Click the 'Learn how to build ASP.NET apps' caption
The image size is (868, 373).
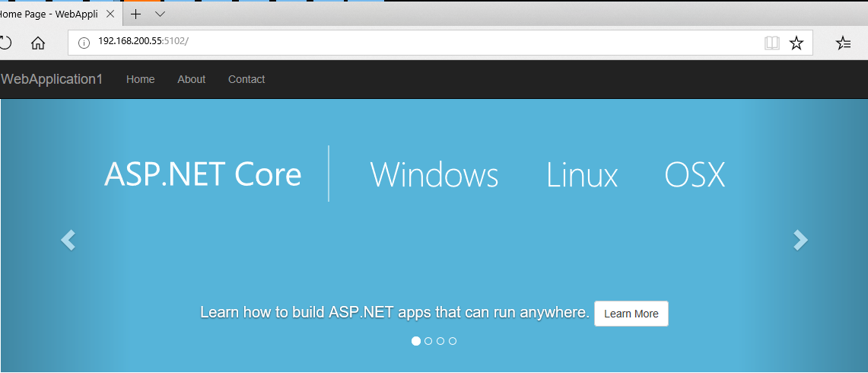(x=395, y=312)
